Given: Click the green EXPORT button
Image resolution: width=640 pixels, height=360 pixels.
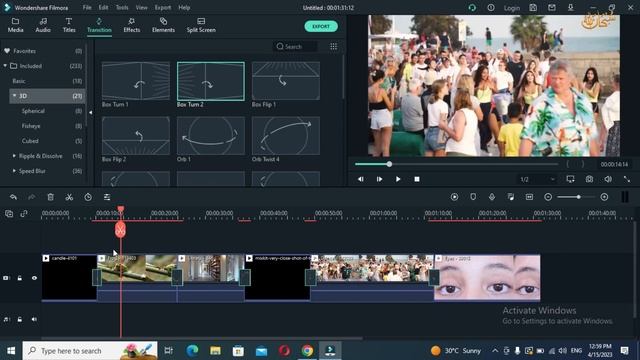Looking at the screenshot, I should [321, 27].
